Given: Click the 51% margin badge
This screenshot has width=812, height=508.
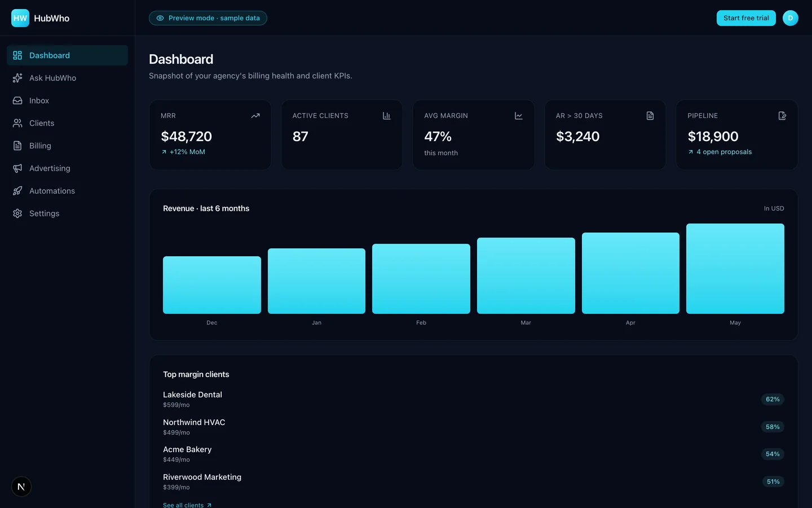Looking at the screenshot, I should [773, 481].
